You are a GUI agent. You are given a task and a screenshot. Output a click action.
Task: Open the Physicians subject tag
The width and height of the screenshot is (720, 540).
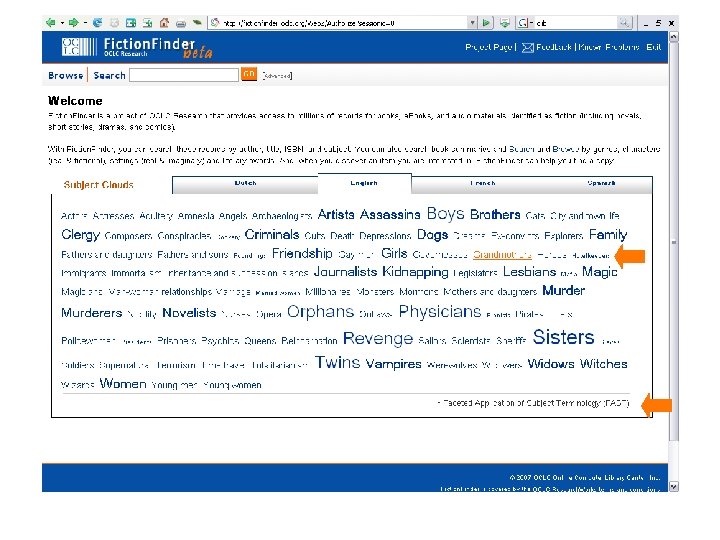439,312
